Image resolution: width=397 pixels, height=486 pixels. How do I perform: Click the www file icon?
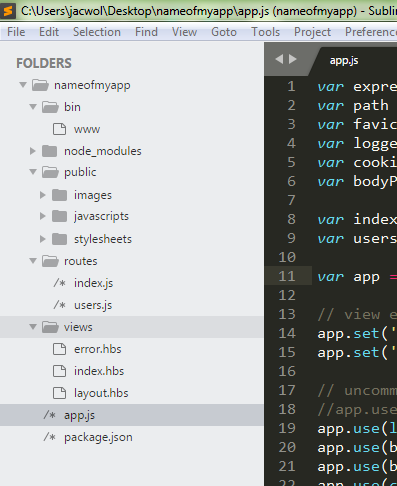point(59,129)
